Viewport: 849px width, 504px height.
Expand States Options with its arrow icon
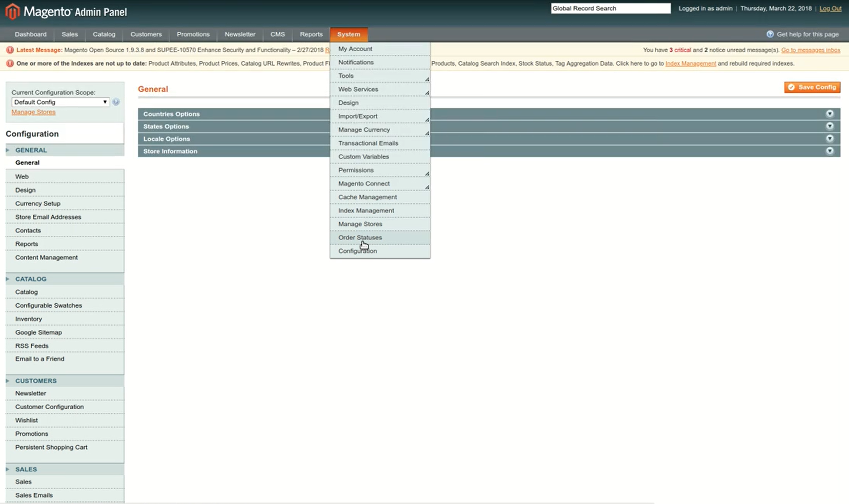[830, 126]
